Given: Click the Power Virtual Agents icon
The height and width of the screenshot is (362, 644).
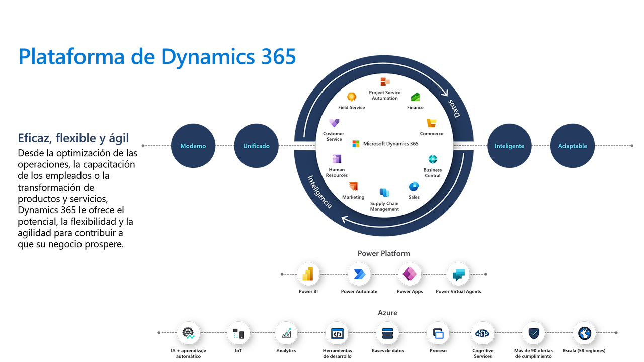Looking at the screenshot, I should (x=458, y=274).
